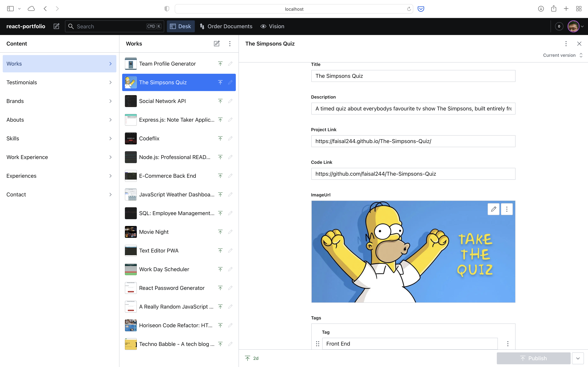588x367 pixels.
Task: Click the pencil edit icon beside react-portfolio
Action: click(x=56, y=26)
